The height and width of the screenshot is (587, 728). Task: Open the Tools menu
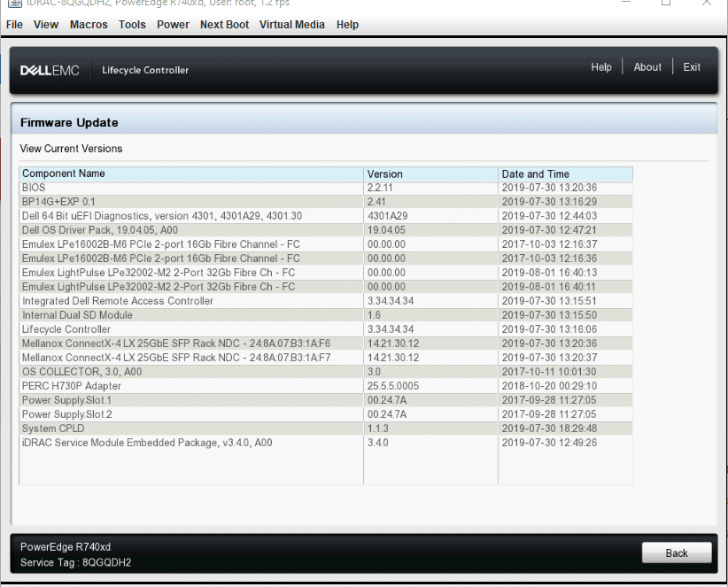(x=132, y=25)
